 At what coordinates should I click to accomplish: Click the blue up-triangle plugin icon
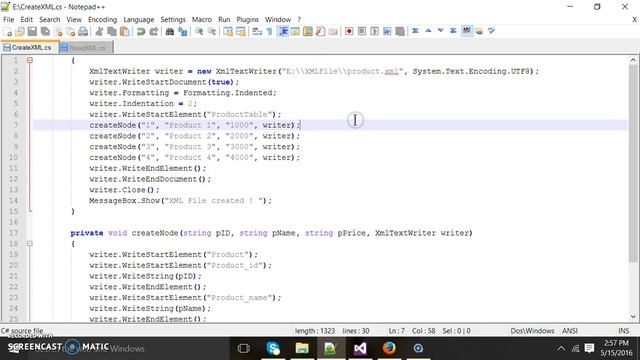(x=428, y=31)
